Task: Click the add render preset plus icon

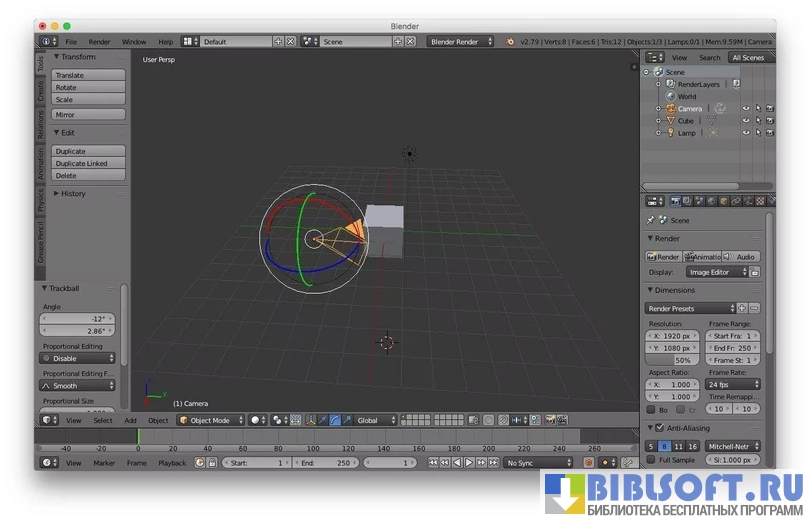Action: 742,308
